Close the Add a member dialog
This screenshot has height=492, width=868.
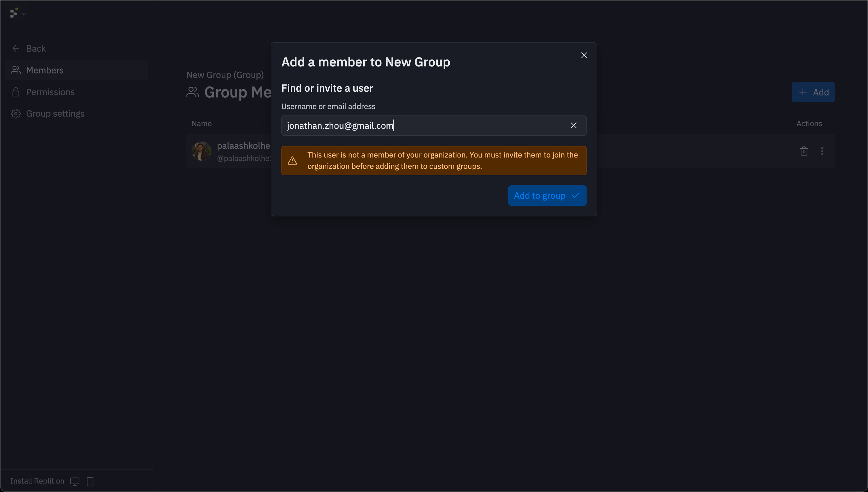(584, 55)
